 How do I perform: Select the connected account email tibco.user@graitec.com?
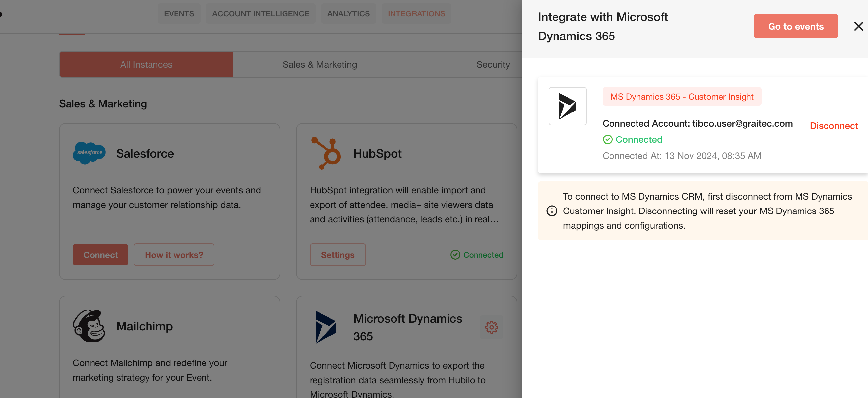point(742,124)
